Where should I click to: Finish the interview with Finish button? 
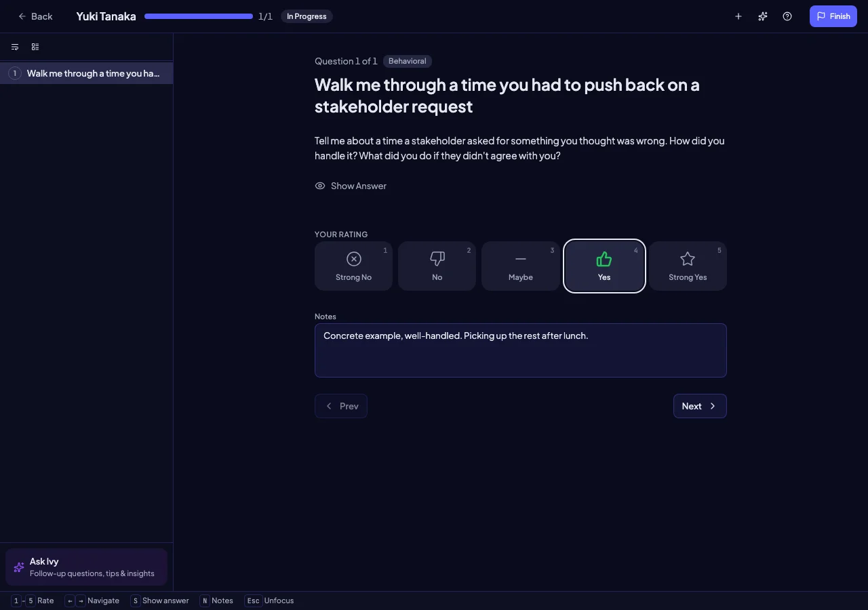[x=833, y=16]
